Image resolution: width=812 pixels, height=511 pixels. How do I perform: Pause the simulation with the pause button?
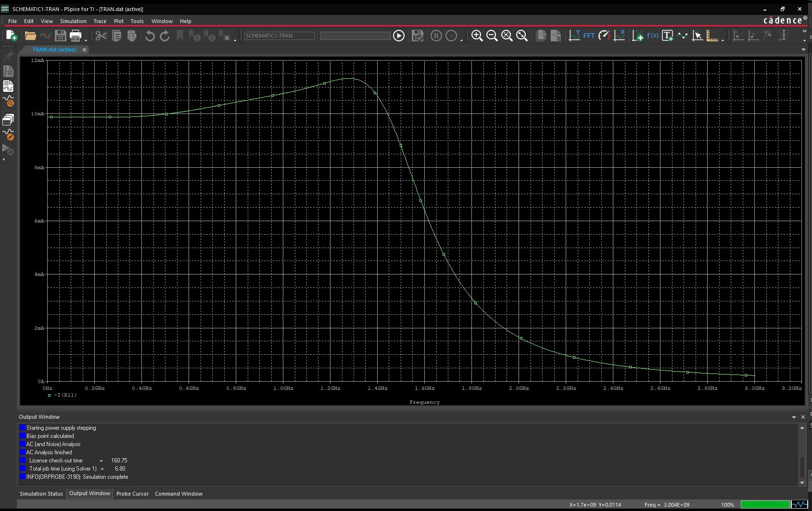[x=436, y=36]
